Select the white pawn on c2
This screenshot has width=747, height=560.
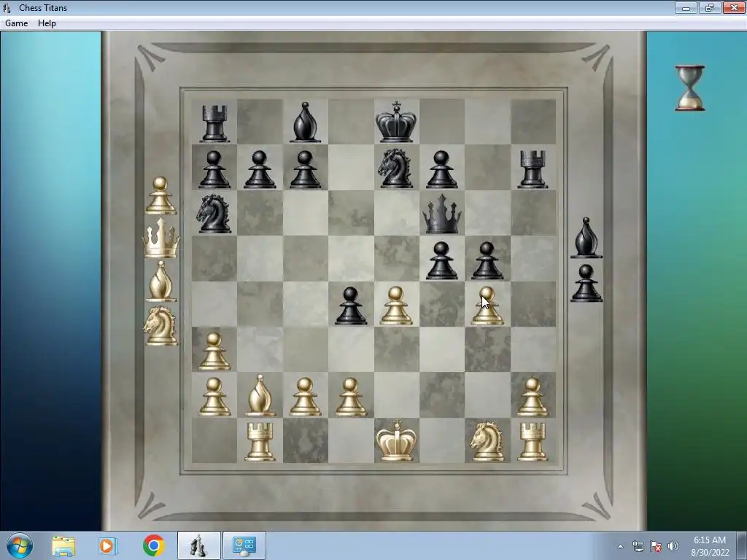(x=305, y=397)
